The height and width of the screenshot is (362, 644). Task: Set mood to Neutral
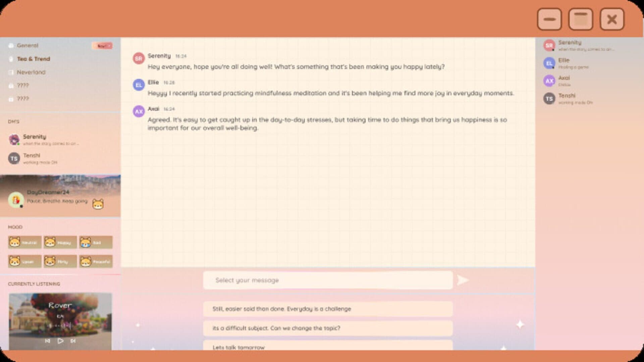(x=24, y=242)
